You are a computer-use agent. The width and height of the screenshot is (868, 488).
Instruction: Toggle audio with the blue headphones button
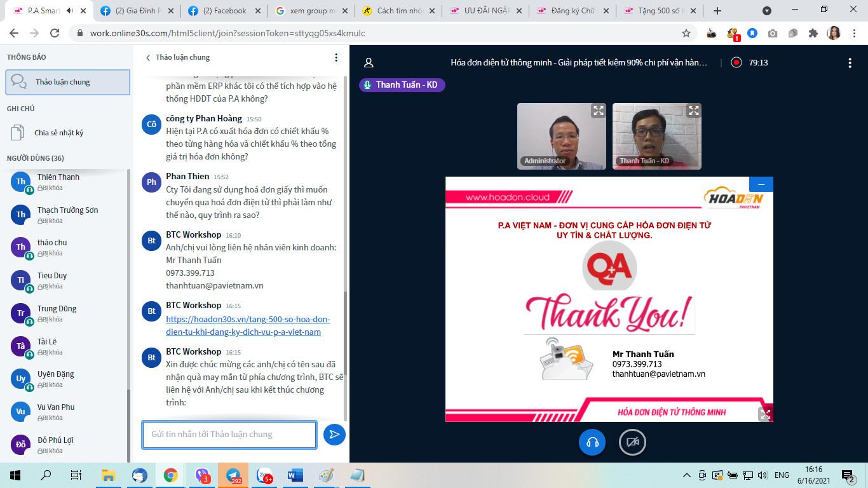592,442
